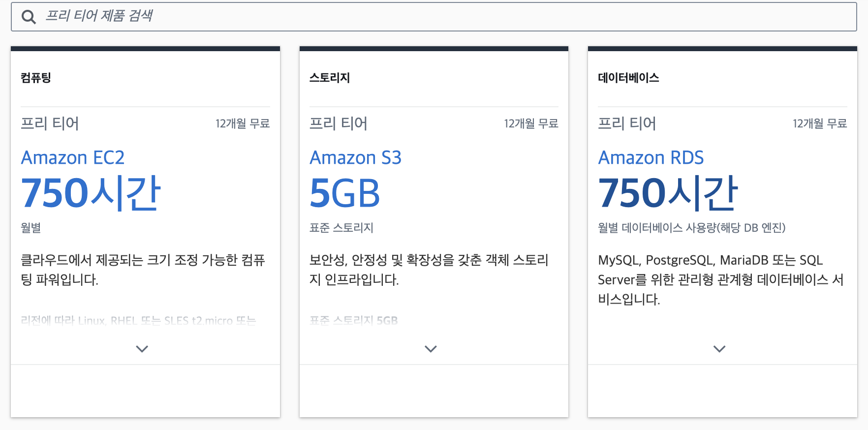
Task: Expand the Amazon EC2 card chevron
Action: (x=142, y=349)
